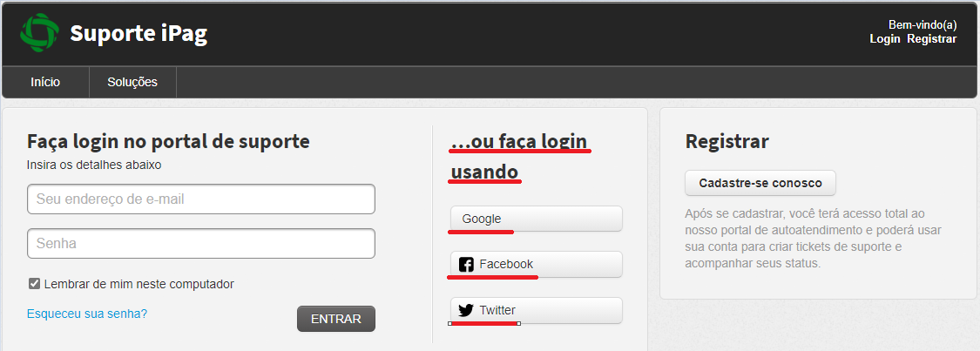Sign in using the Google button

point(537,219)
